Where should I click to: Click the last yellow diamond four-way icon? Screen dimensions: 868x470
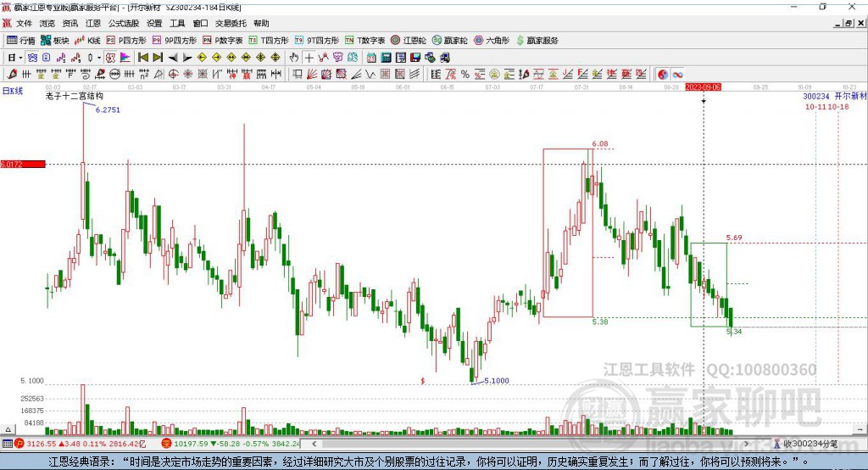(275, 58)
